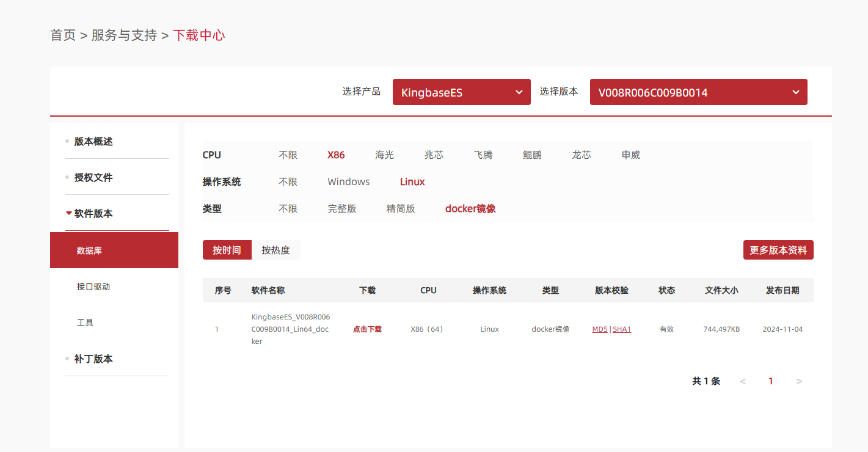This screenshot has height=452, width=868.
Task: Open the 选择版本 V008R006C009B0014 dropdown
Action: 698,92
